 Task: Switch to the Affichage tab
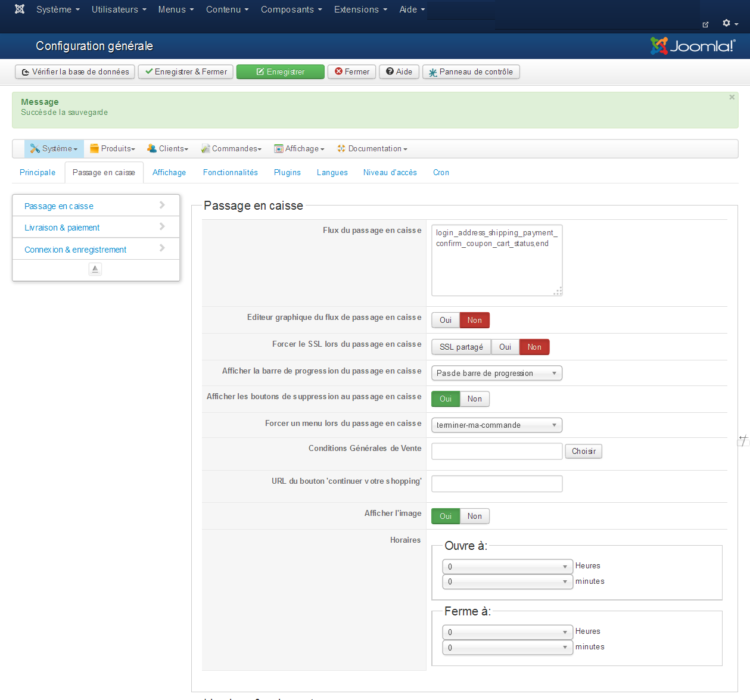click(x=169, y=172)
